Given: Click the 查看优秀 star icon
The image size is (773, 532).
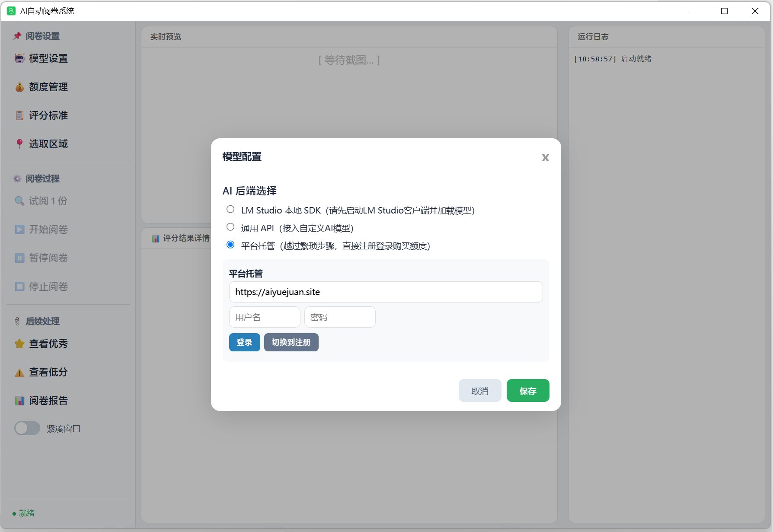Looking at the screenshot, I should [19, 344].
